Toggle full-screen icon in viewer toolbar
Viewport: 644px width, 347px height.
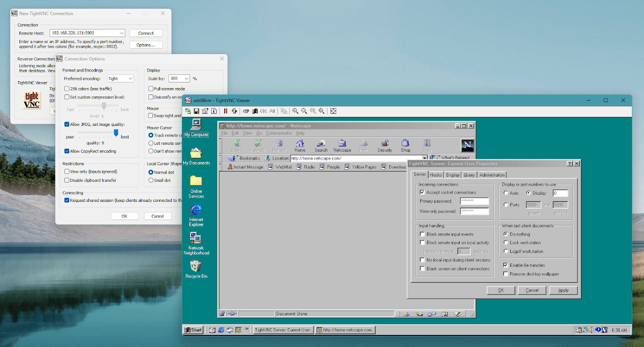coord(333,111)
